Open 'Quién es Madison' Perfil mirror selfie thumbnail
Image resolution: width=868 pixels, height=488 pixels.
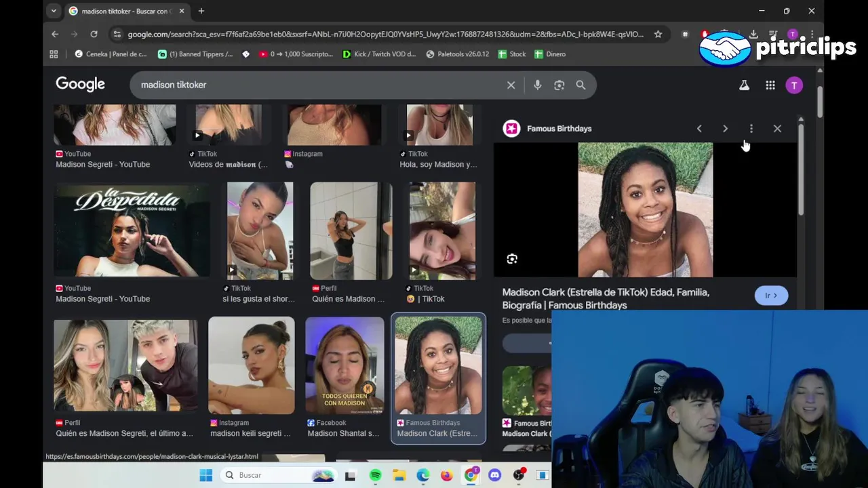(x=351, y=230)
